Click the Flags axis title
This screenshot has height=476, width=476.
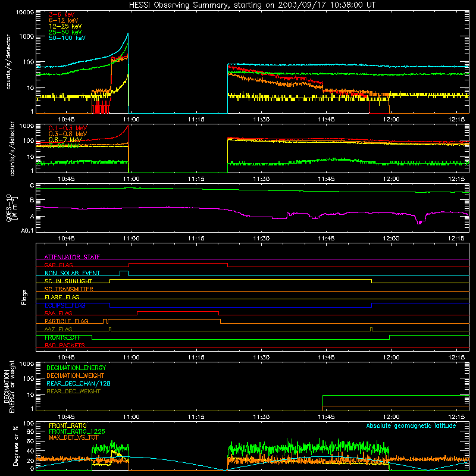pos(24,297)
